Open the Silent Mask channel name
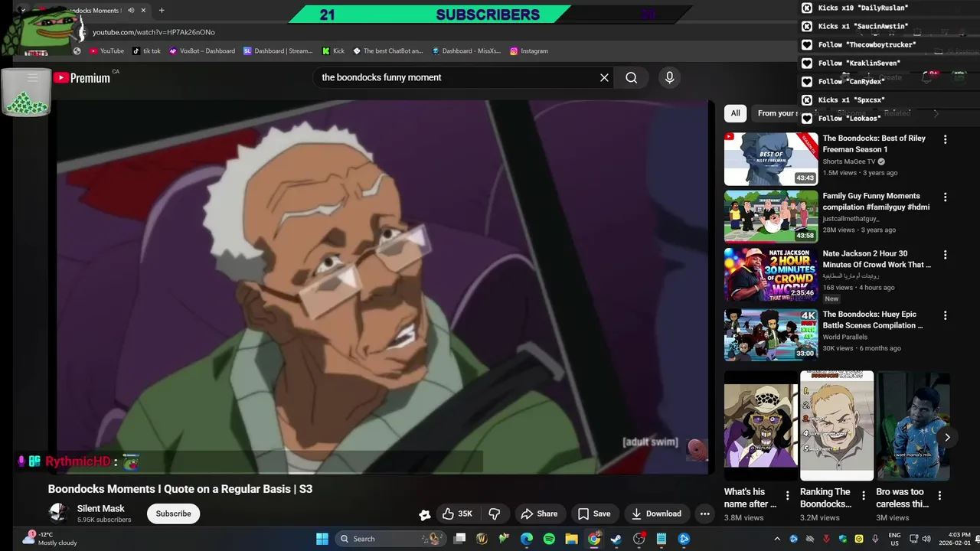Screen dimensions: 980x551 click(x=100, y=508)
